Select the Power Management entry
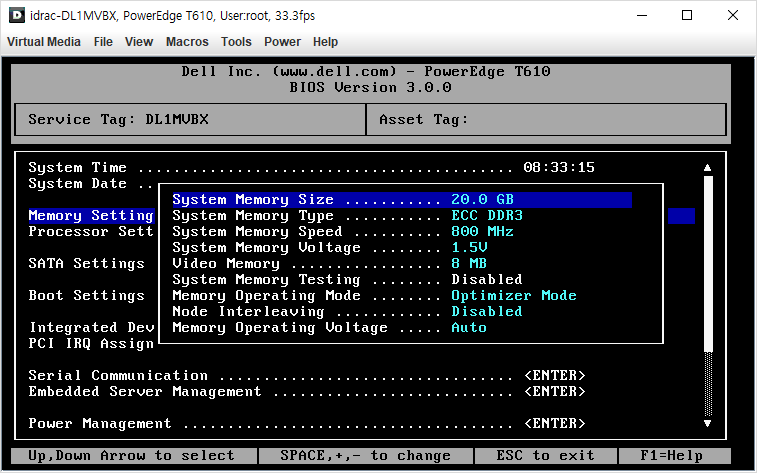757x473 pixels. pyautogui.click(x=307, y=423)
